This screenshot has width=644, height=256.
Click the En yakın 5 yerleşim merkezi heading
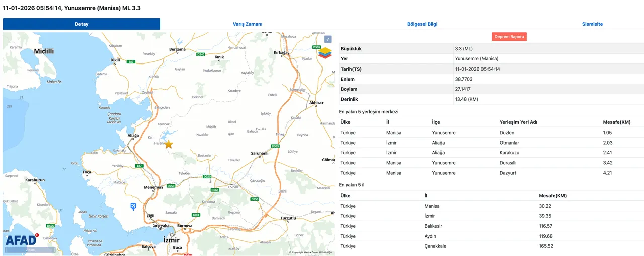point(369,111)
